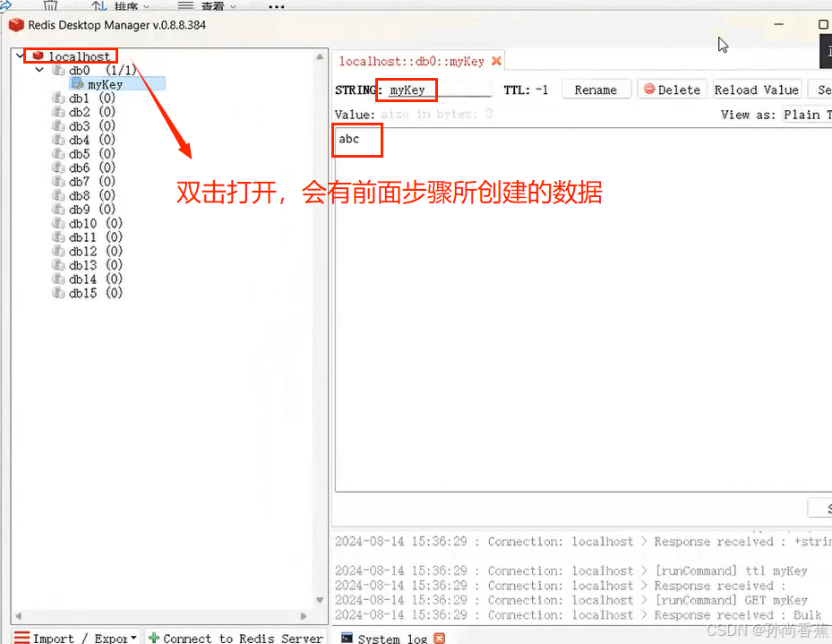Click the 'ttl myKey' log line
Viewport: 832px width, 644px height.
[571, 571]
